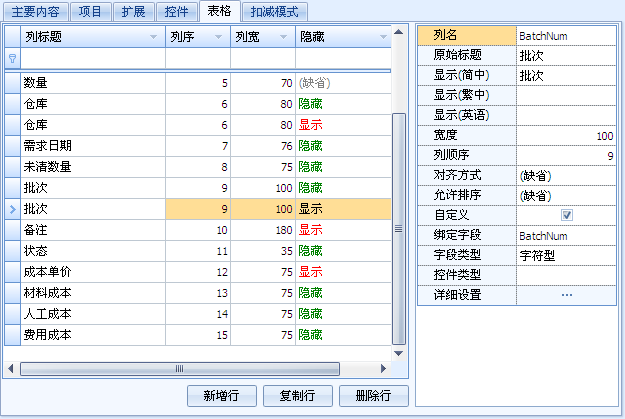This screenshot has width=625, height=419.
Task: Click the 宽度 value field
Action: point(566,135)
